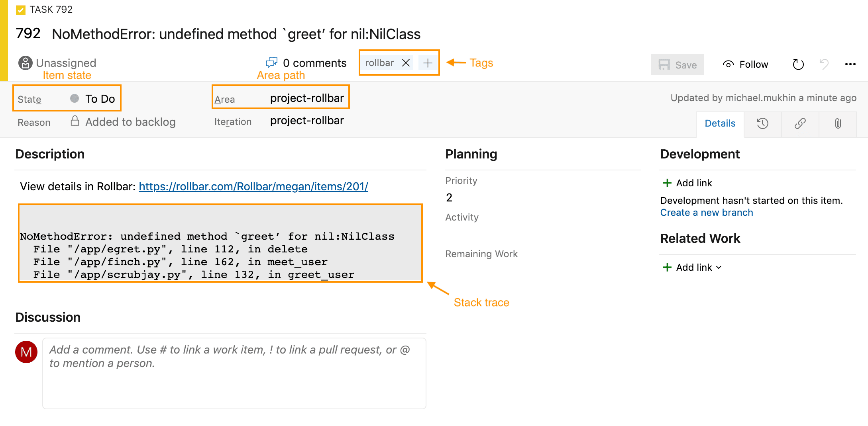Click the discussion comment input box
This screenshot has width=868, height=426.
pos(234,373)
